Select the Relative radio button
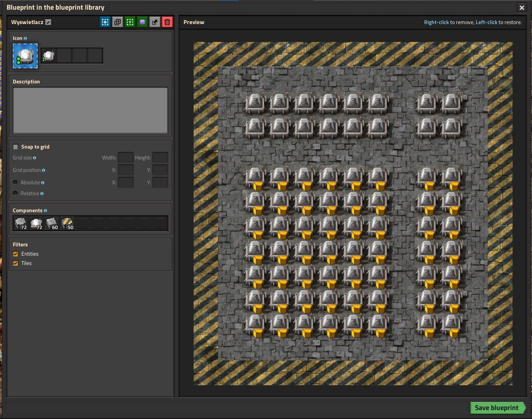Viewport: 532px width, 419px height. [x=16, y=193]
